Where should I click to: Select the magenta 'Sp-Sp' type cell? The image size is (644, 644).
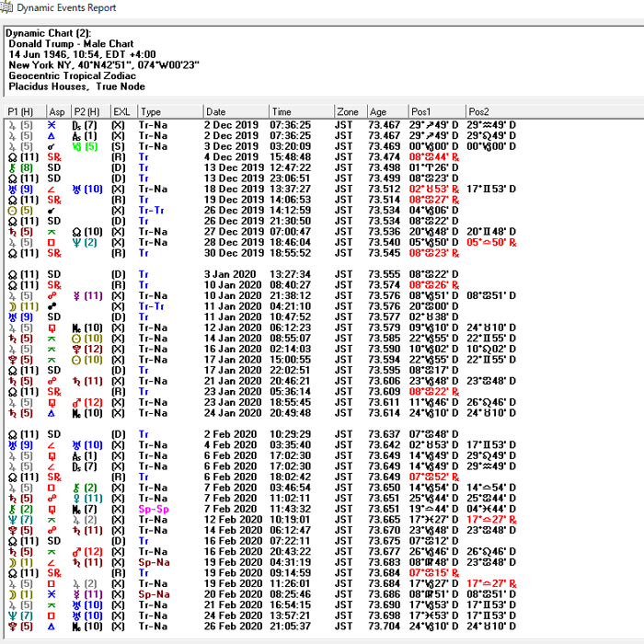coord(154,510)
